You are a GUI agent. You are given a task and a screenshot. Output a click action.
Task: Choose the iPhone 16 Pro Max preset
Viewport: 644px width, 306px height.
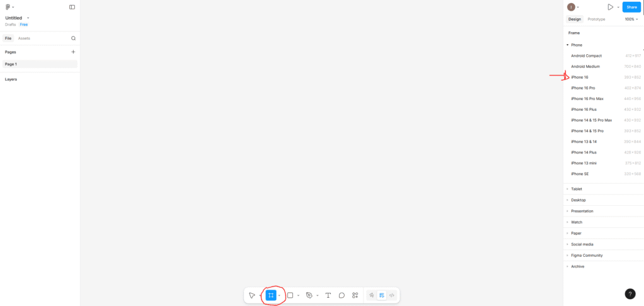click(587, 99)
